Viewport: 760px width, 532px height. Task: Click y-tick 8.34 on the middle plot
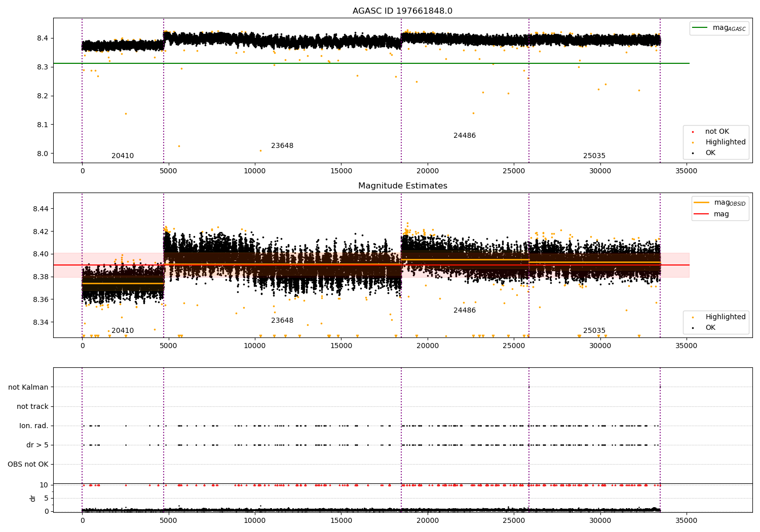(40, 322)
